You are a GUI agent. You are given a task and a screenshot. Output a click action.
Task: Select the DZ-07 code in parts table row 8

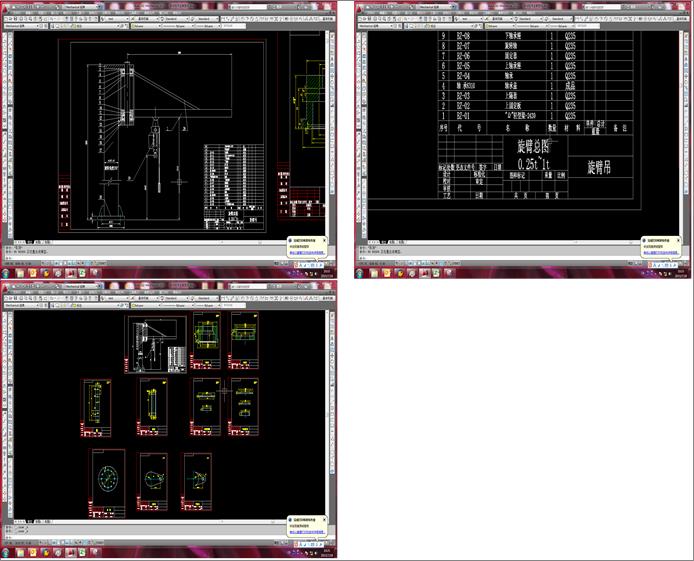[463, 46]
